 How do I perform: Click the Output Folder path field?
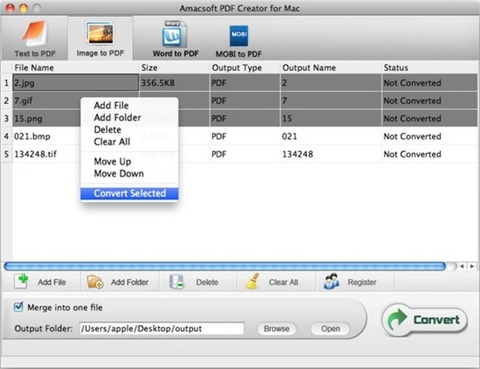pyautogui.click(x=162, y=329)
